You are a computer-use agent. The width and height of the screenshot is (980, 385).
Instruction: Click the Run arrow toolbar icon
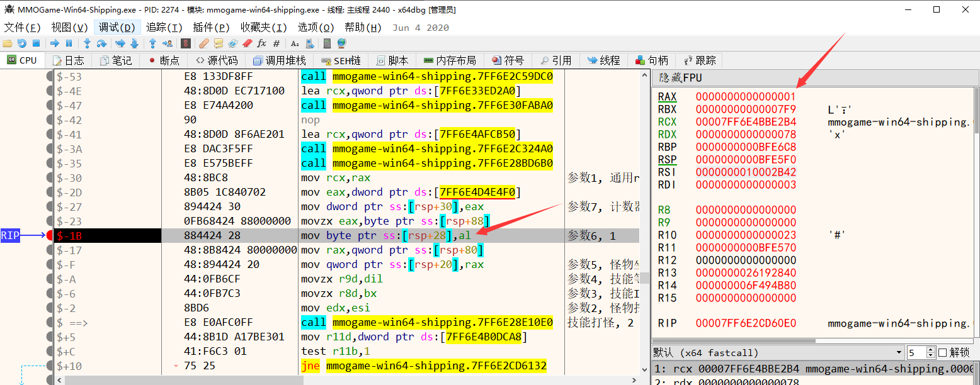coord(55,43)
